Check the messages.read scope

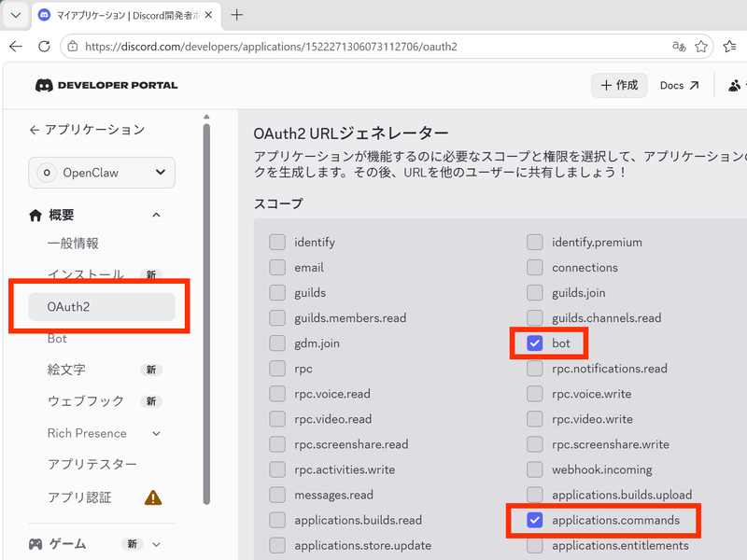coord(277,495)
